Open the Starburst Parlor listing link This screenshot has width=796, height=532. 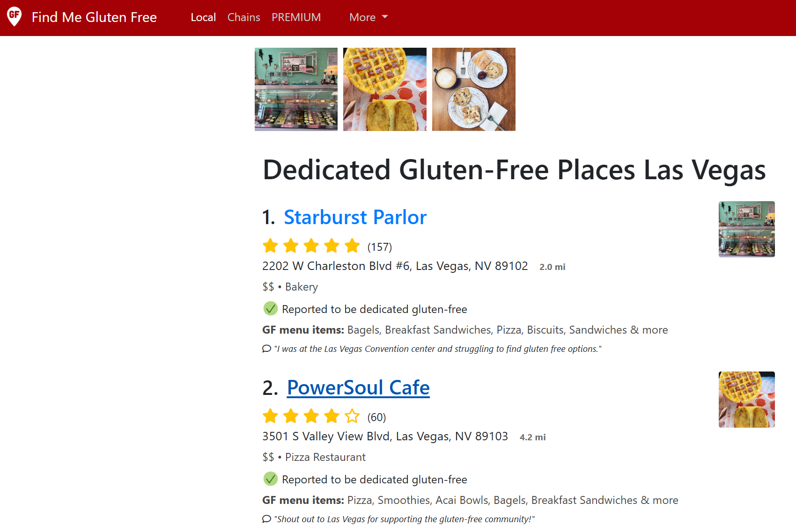coord(355,217)
